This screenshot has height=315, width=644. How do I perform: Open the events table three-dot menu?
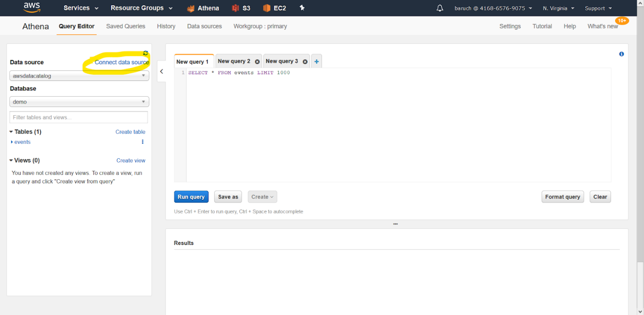(143, 142)
